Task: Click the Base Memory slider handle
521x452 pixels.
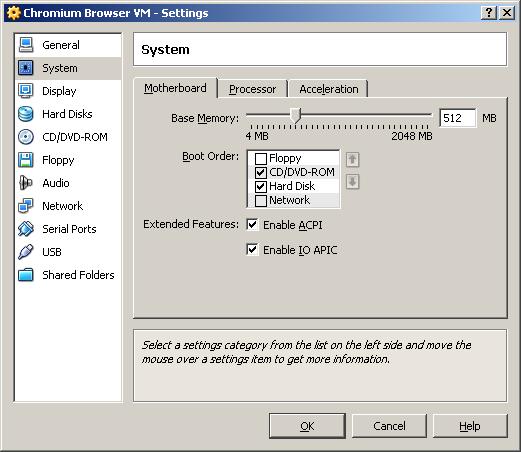Action: [x=295, y=115]
